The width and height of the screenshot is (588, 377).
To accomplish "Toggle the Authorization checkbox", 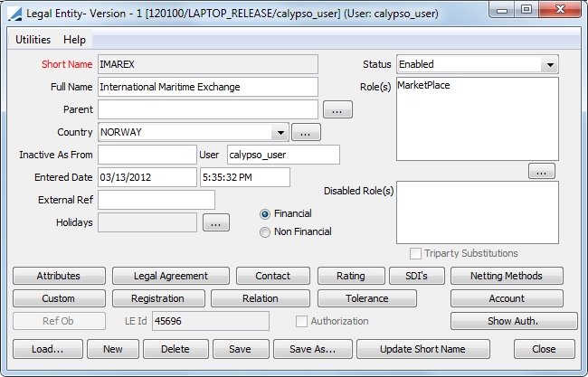I will [x=301, y=321].
